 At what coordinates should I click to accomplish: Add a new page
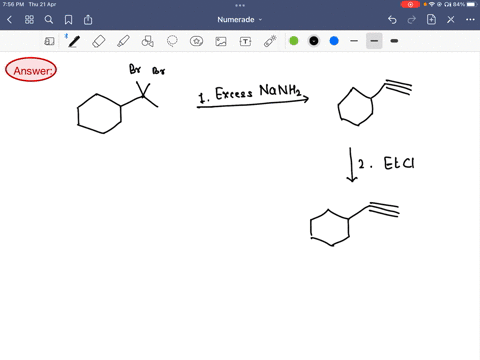click(431, 20)
